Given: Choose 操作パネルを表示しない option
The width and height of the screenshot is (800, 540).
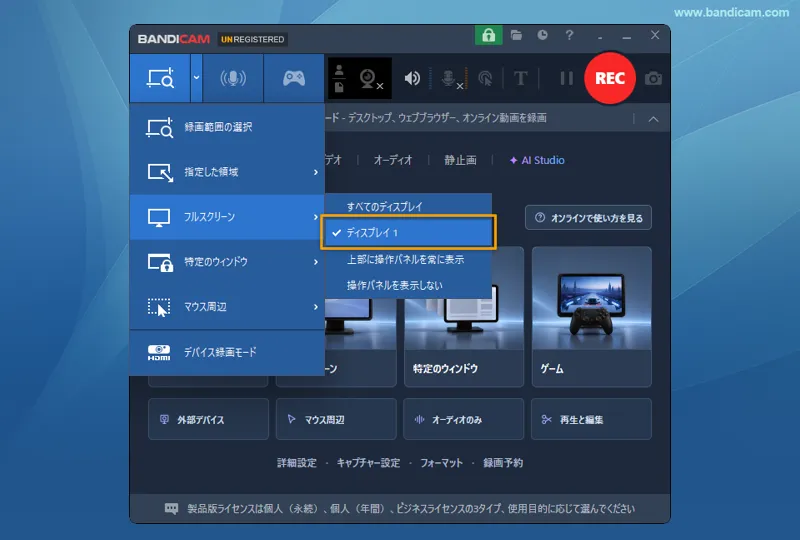Looking at the screenshot, I should pyautogui.click(x=408, y=285).
